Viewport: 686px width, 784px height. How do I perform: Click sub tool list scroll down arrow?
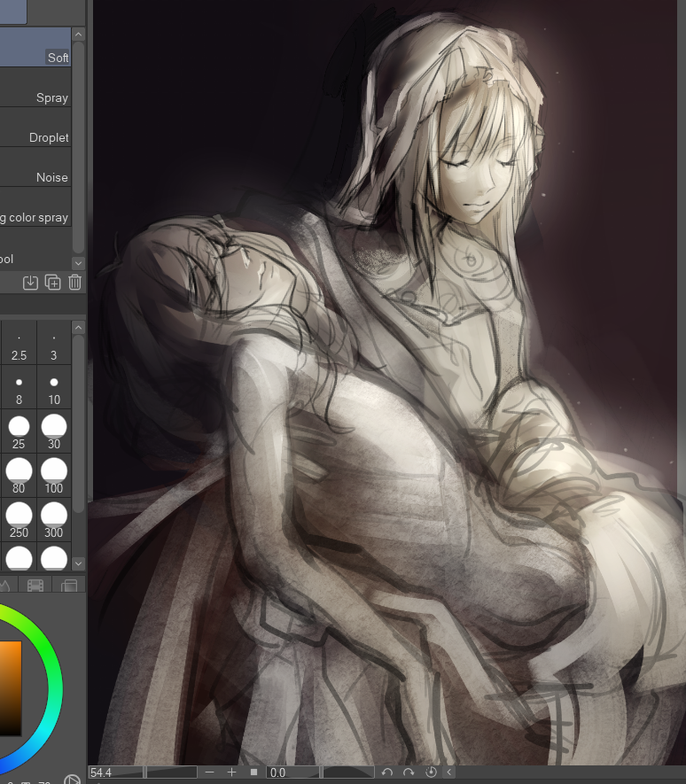click(x=78, y=263)
